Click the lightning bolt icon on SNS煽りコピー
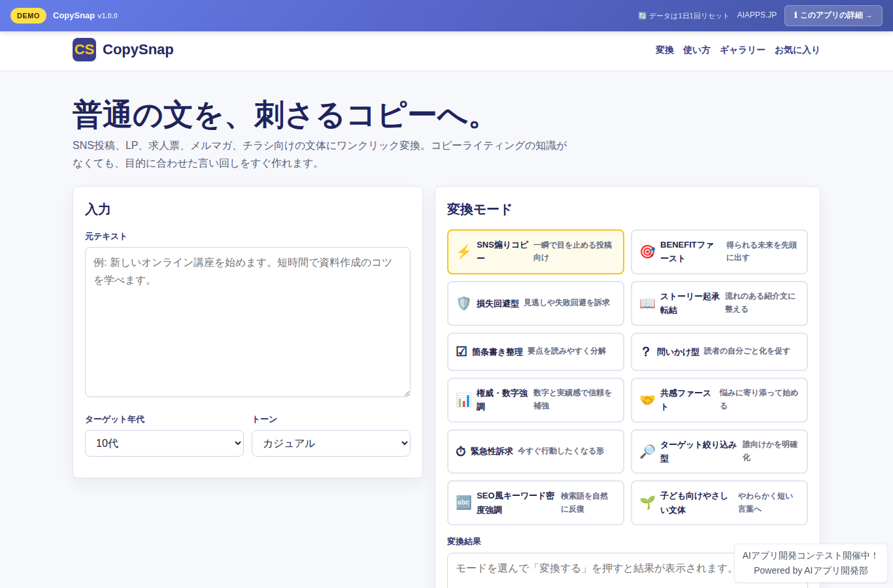 (x=463, y=252)
